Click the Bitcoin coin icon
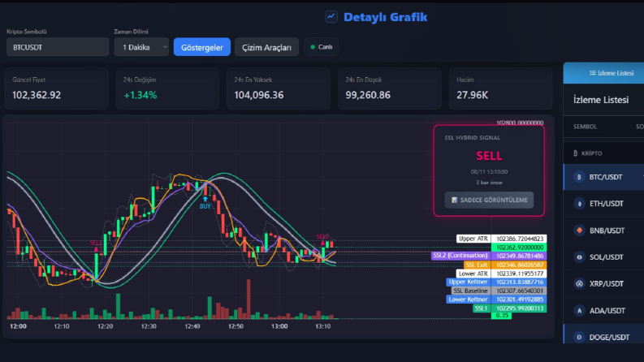644x362 pixels. [x=579, y=177]
